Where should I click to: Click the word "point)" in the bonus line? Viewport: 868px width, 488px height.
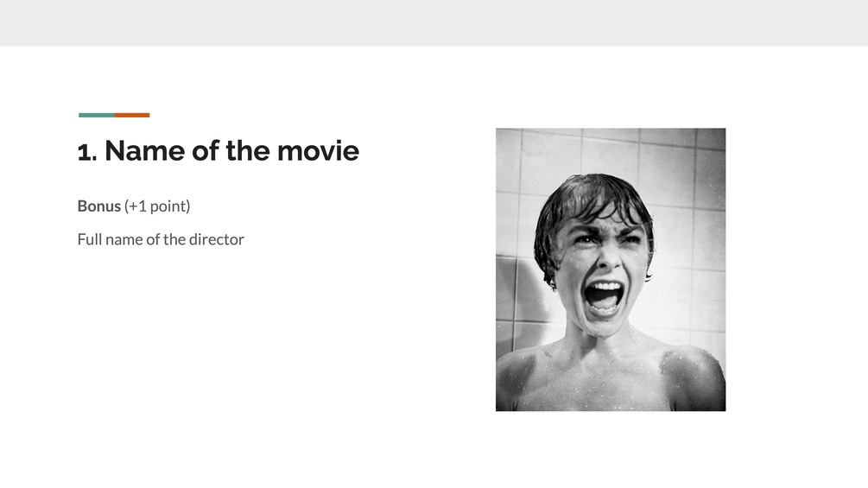(x=169, y=206)
